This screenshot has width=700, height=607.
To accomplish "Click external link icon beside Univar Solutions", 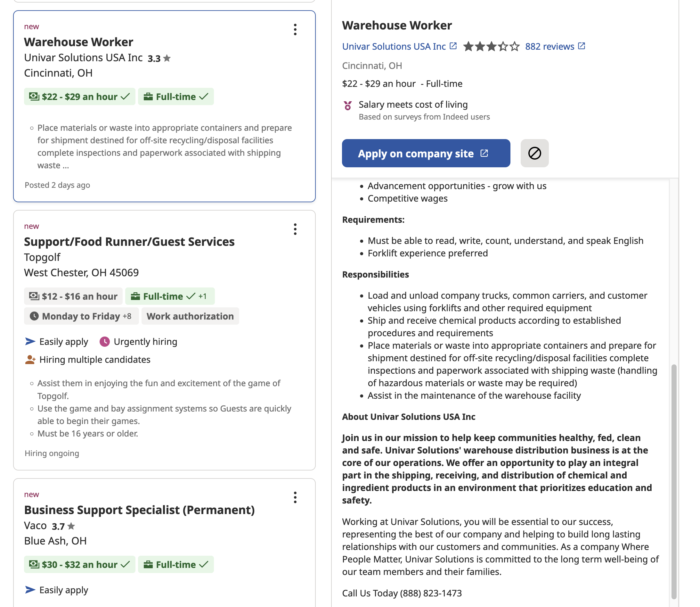I will point(453,46).
